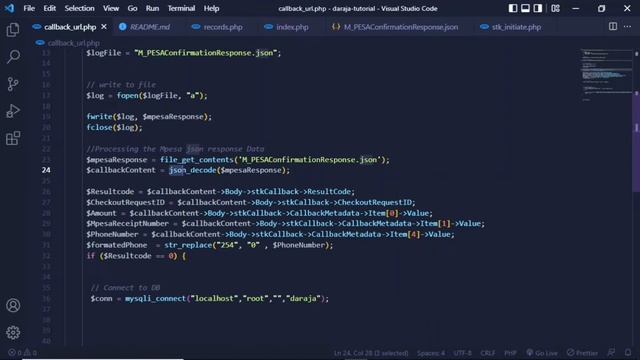The width and height of the screenshot is (640, 360).
Task: Click the $logFile assignment line
Action: pos(184,53)
